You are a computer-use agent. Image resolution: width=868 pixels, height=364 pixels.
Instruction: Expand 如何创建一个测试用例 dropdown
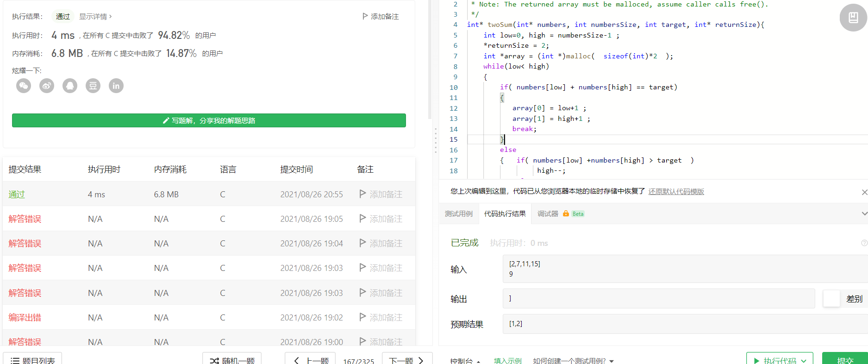coord(612,361)
